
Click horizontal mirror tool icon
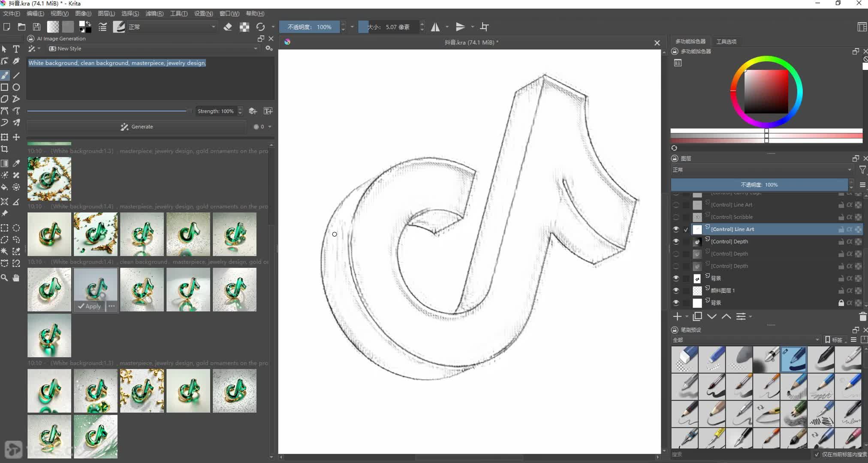coord(435,27)
